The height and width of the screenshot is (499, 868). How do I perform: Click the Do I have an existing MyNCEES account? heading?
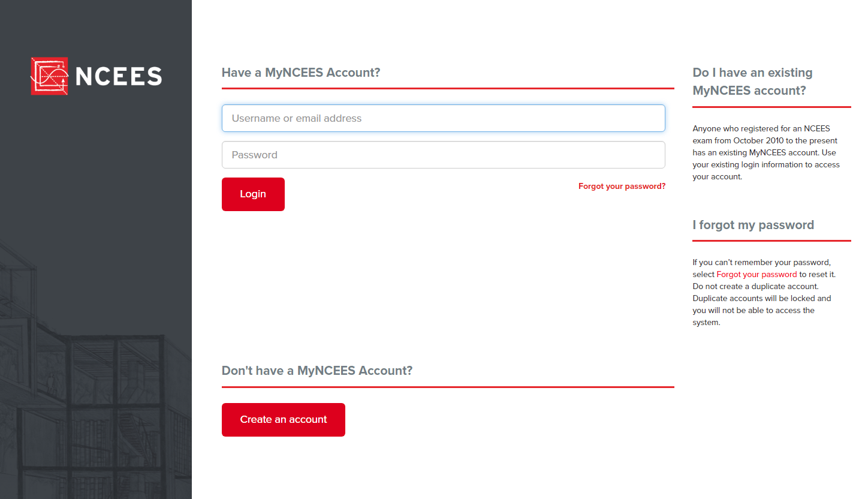[x=753, y=82]
